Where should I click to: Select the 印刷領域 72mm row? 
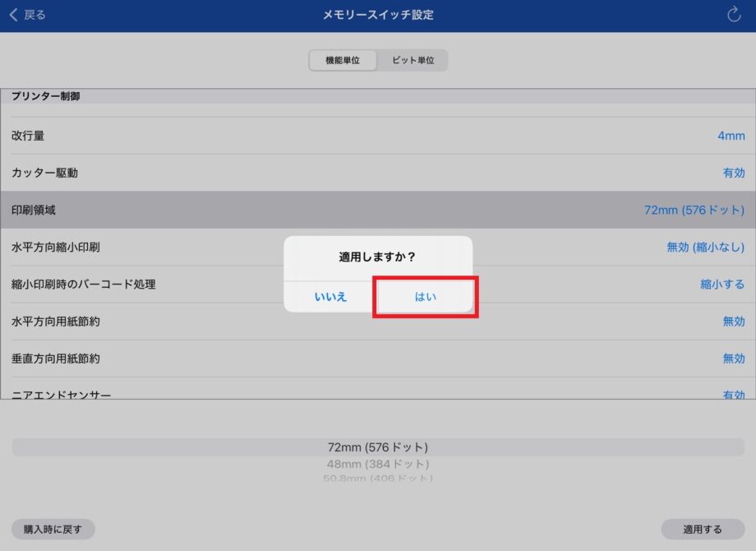(x=378, y=211)
